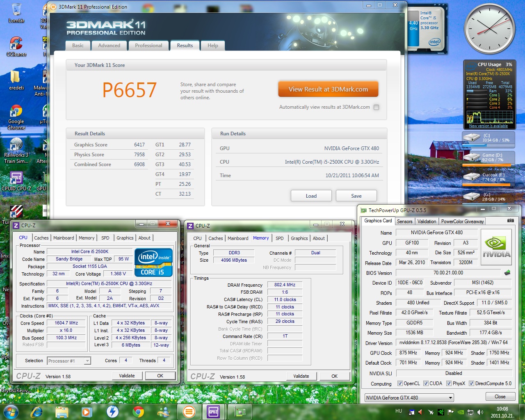The image size is (525, 420).
Task: Click the Graphics Score value 6417
Action: [139, 145]
